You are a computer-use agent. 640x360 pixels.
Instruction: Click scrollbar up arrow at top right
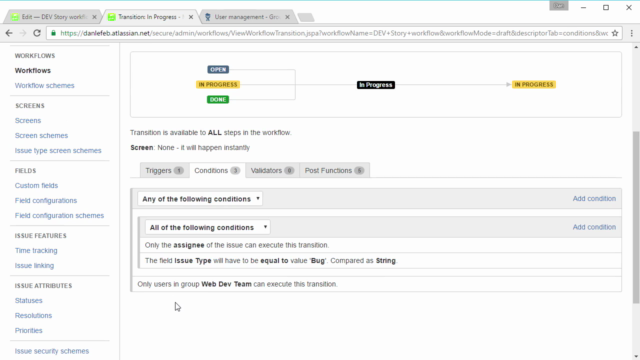coord(636,47)
